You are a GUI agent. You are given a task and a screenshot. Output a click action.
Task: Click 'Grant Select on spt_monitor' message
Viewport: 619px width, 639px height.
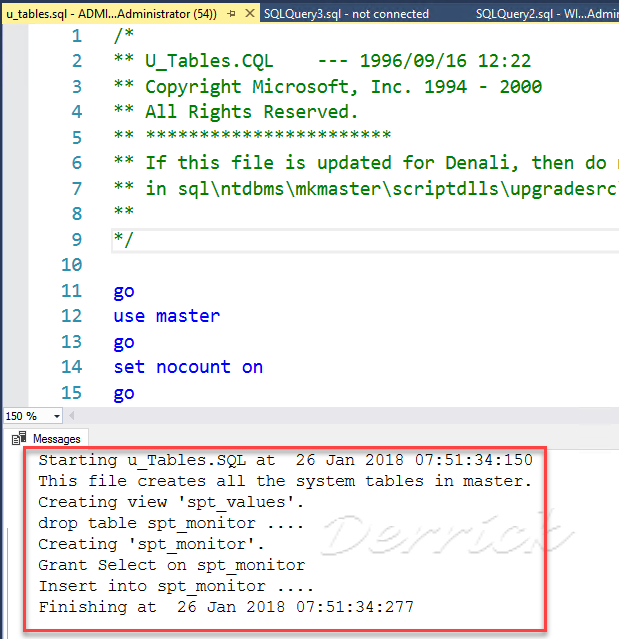[x=172, y=565]
